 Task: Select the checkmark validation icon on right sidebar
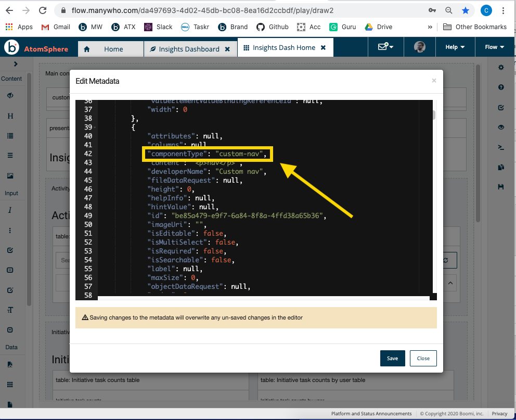coord(501,107)
